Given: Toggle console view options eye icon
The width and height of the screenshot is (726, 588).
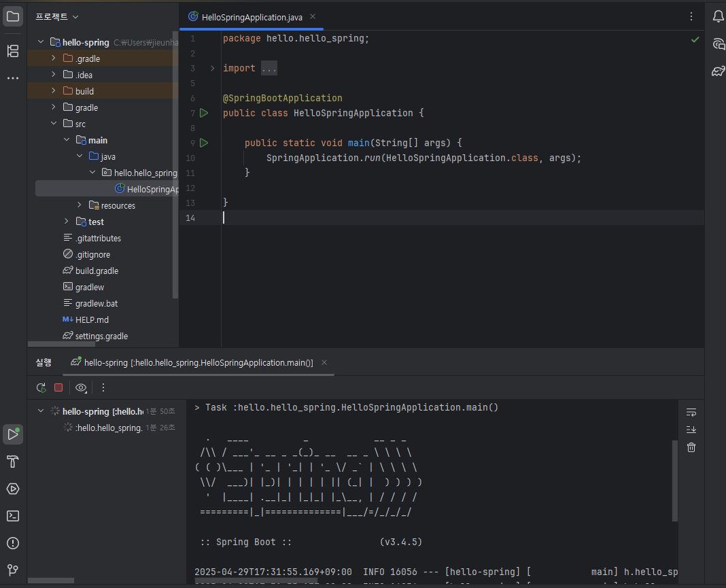Looking at the screenshot, I should 81,387.
